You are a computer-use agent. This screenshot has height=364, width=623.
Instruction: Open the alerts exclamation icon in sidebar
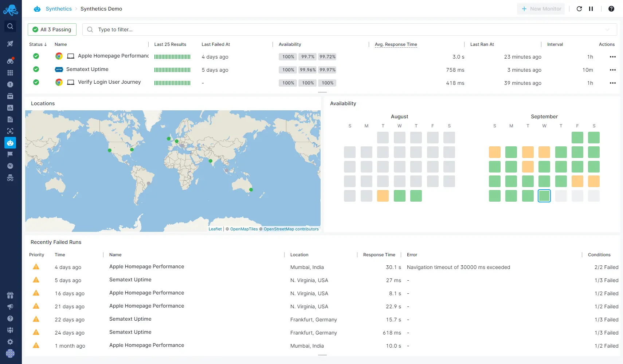[10, 84]
